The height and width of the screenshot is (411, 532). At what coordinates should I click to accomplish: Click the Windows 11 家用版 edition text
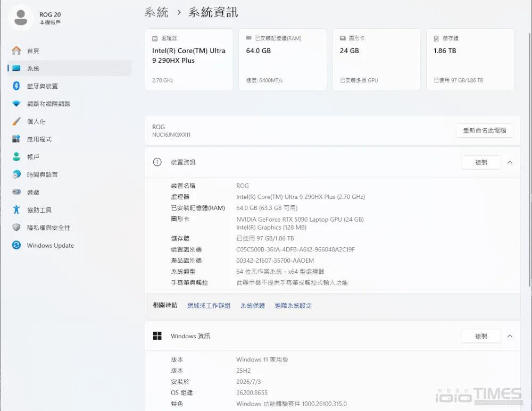click(262, 359)
